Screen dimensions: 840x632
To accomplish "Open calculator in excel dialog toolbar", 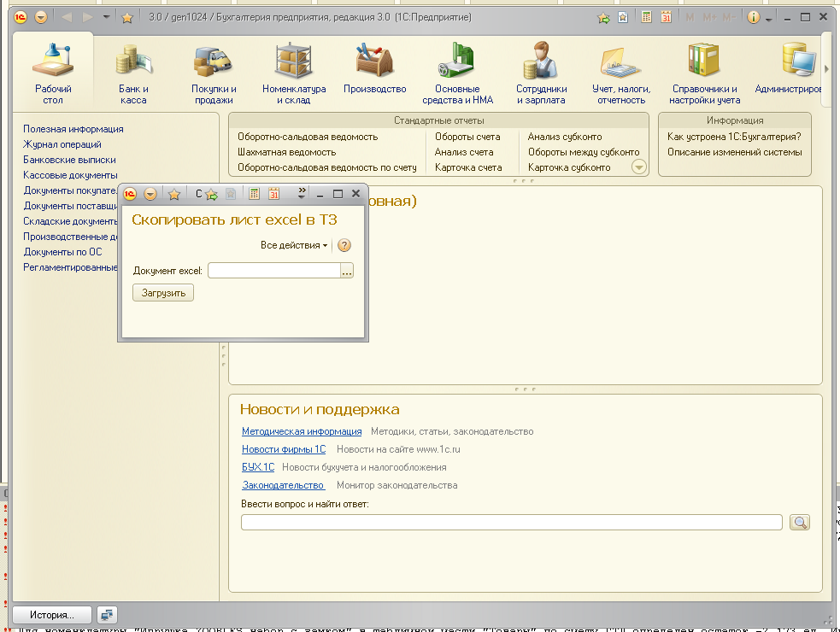I will [x=255, y=194].
